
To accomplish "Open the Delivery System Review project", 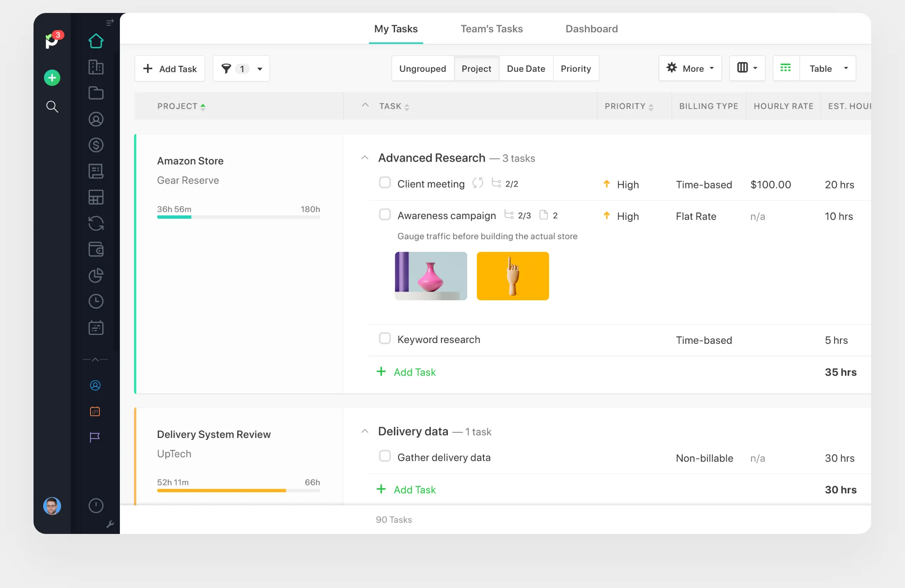I will tap(214, 434).
